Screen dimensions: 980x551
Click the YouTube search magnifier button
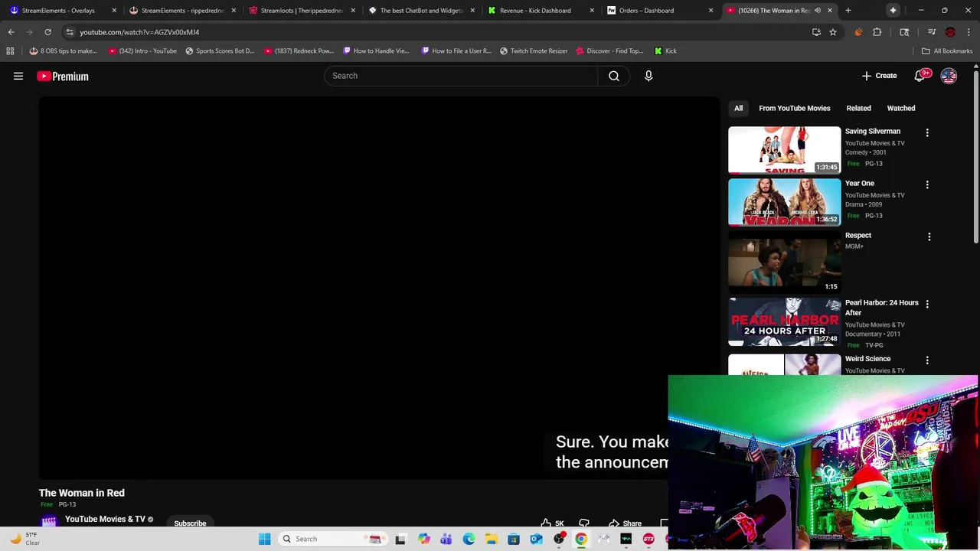(614, 76)
